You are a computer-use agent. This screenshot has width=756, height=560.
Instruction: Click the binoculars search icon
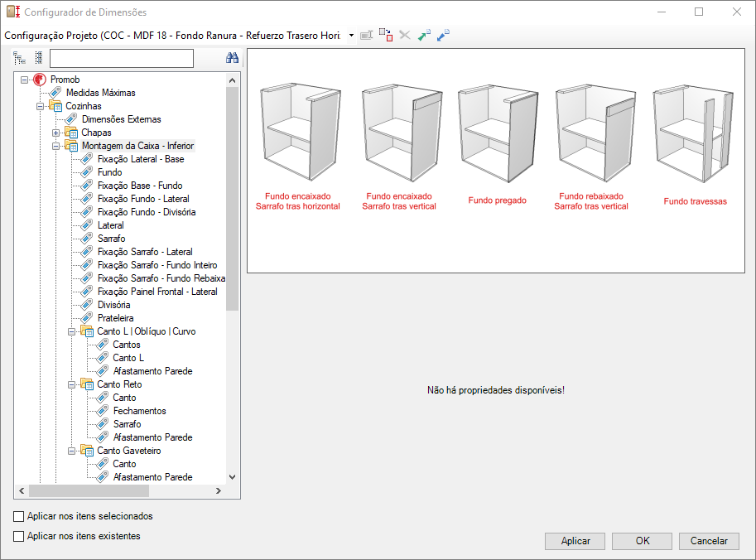pos(233,58)
